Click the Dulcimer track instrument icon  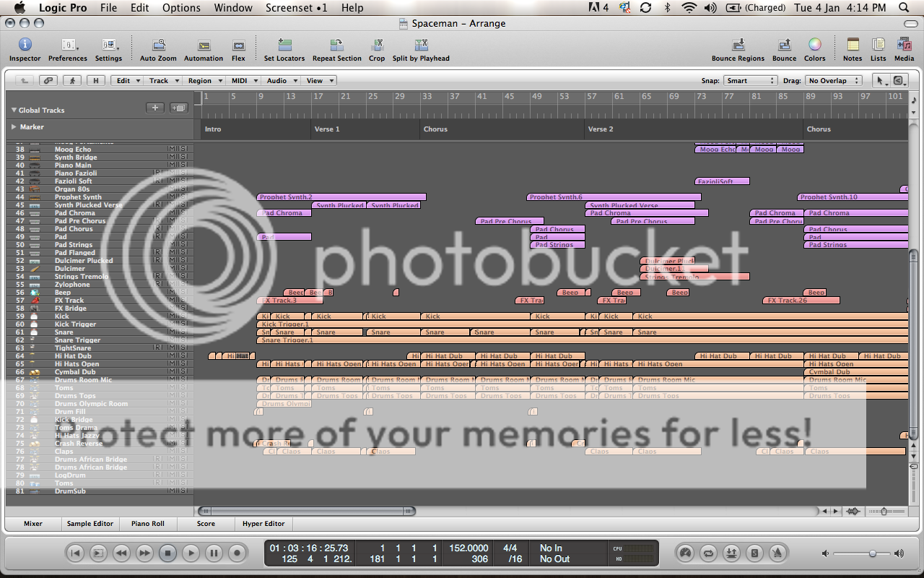click(35, 269)
